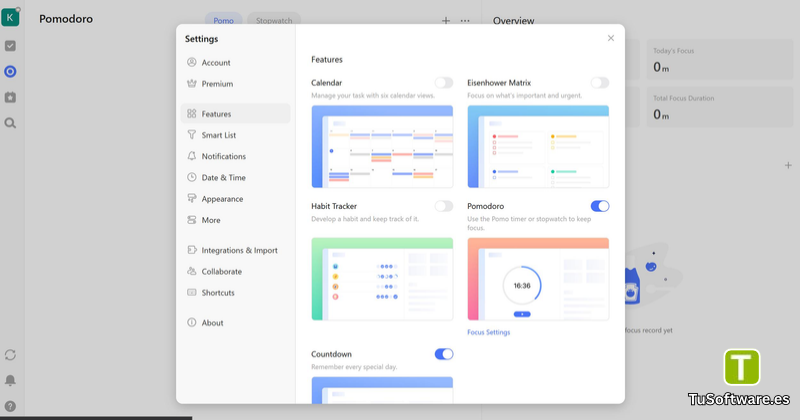Open More settings section
Image resolution: width=800 pixels, height=420 pixels.
(x=235, y=220)
